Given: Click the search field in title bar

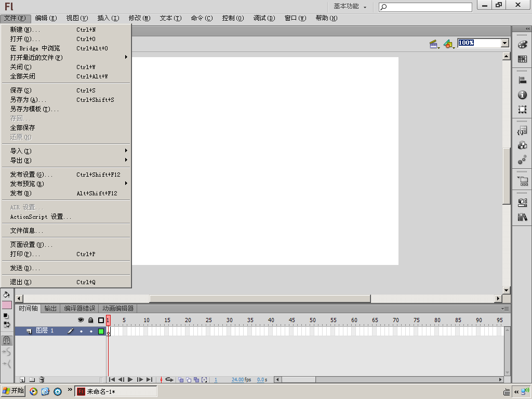Looking at the screenshot, I should point(425,7).
